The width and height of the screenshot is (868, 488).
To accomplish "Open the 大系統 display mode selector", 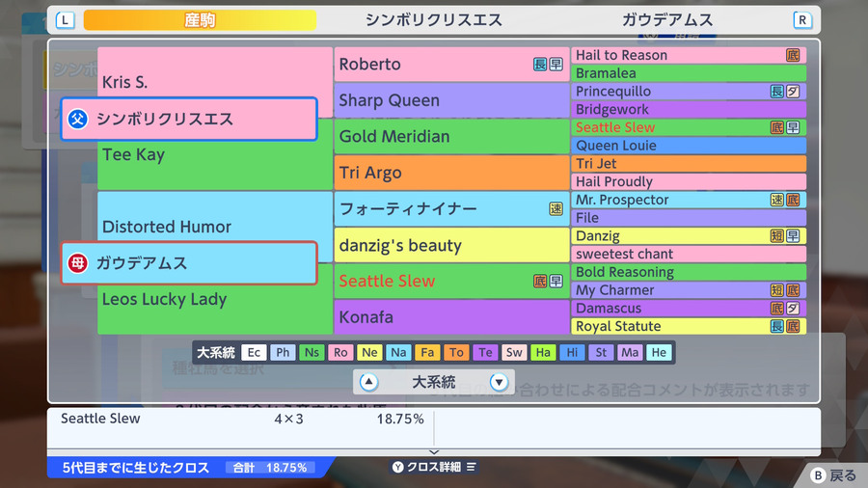I will [x=434, y=382].
